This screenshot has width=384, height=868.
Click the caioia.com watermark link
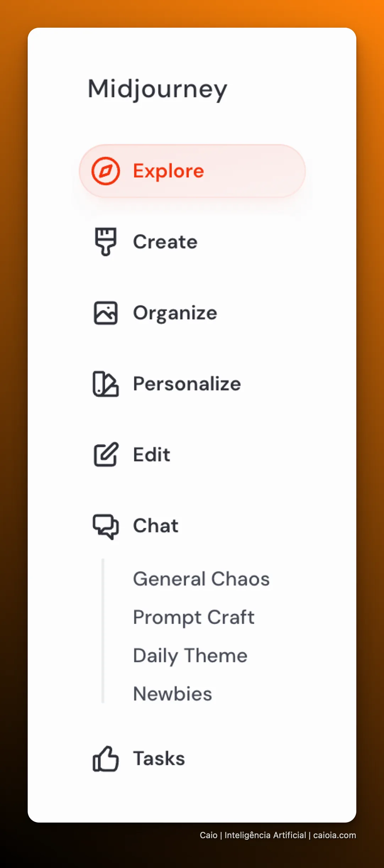point(334,835)
